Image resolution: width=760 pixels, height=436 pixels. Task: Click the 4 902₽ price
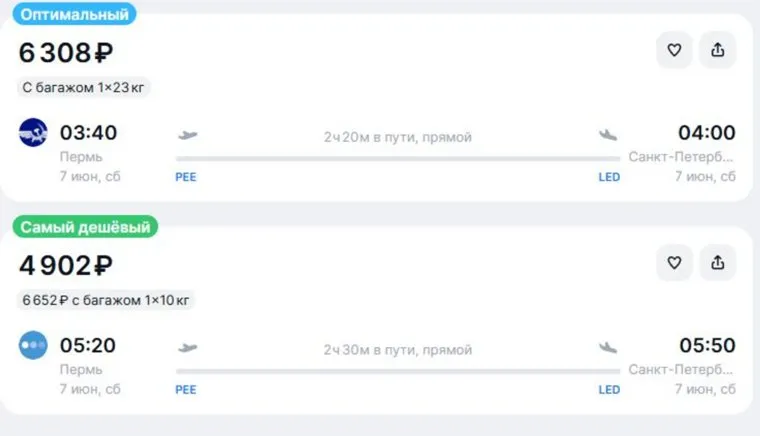pos(66,265)
